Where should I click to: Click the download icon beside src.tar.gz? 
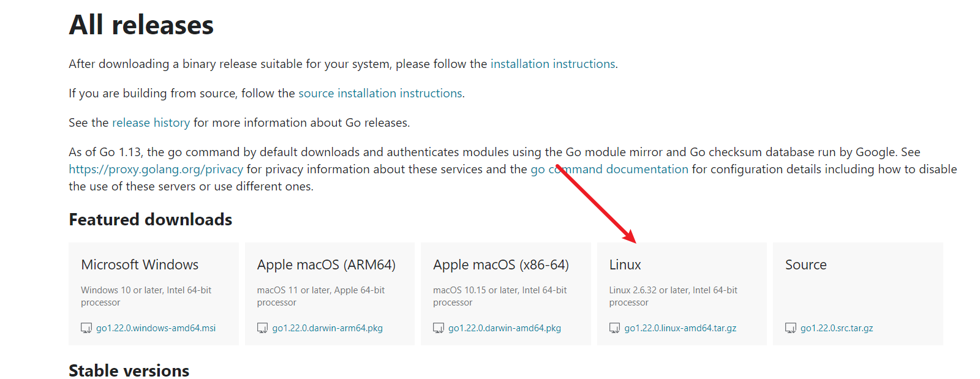(x=791, y=328)
